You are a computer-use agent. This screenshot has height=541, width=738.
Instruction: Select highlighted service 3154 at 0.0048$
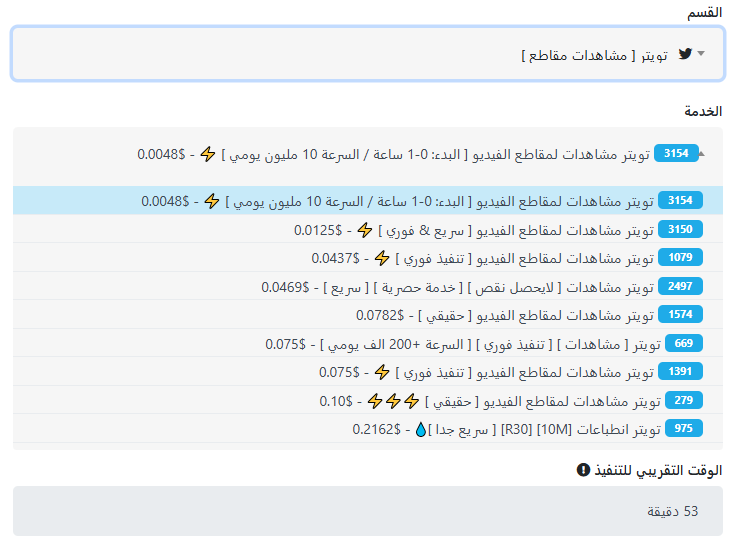click(368, 201)
